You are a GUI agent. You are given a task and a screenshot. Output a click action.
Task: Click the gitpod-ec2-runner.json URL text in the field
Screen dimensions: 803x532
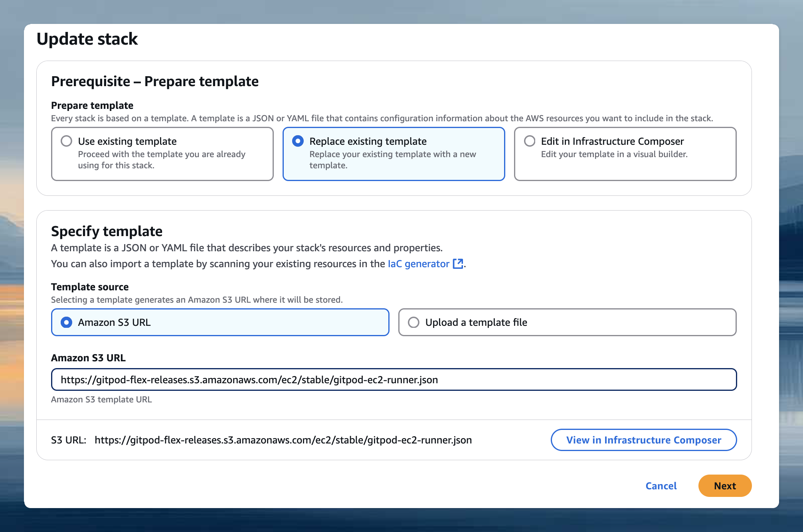pos(249,379)
